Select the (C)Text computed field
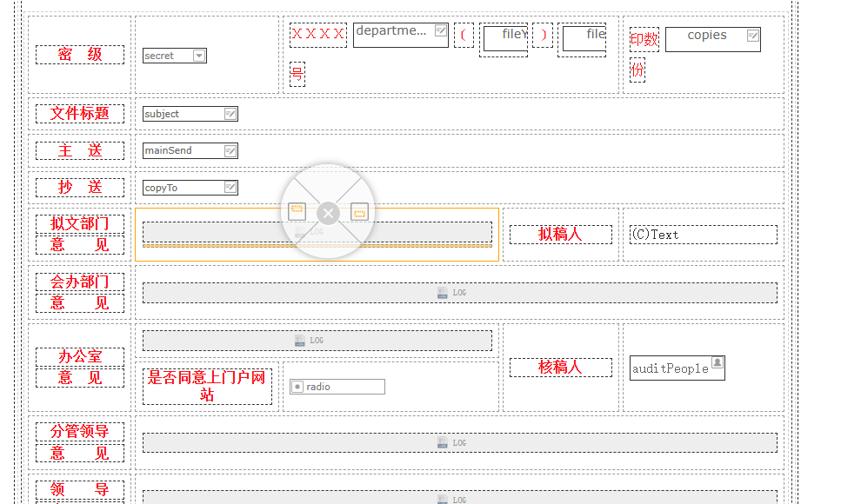Screen dimensions: 841x504 coord(704,235)
